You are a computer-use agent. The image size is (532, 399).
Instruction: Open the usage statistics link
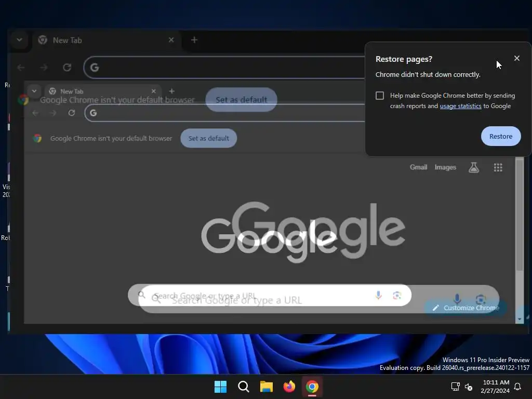point(460,106)
